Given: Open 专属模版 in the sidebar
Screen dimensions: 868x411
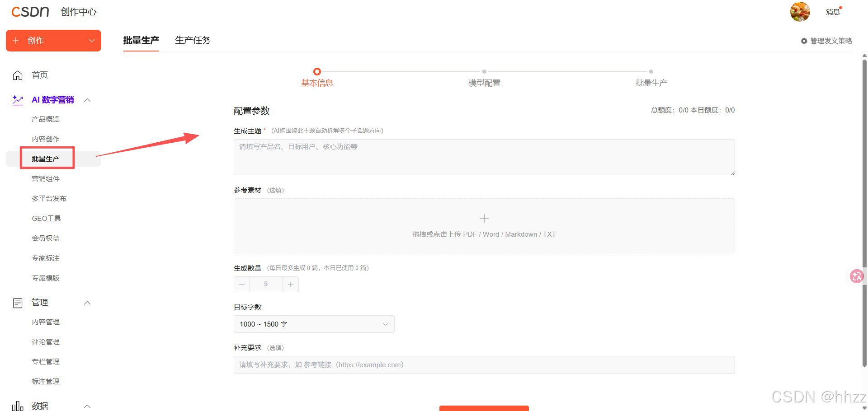Looking at the screenshot, I should point(46,278).
